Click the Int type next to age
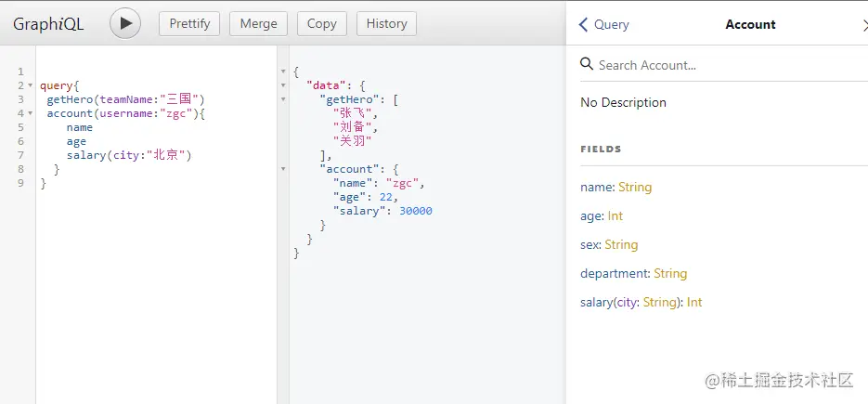868x404 pixels. click(615, 216)
